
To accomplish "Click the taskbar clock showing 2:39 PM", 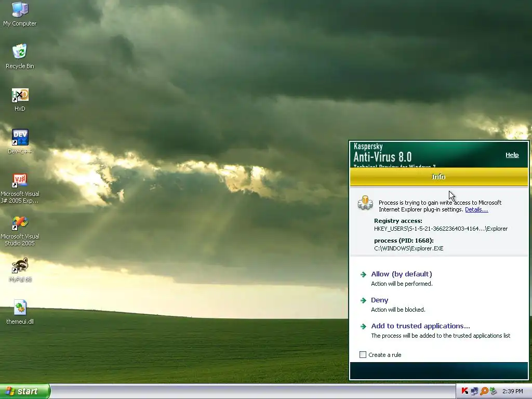I will point(512,391).
